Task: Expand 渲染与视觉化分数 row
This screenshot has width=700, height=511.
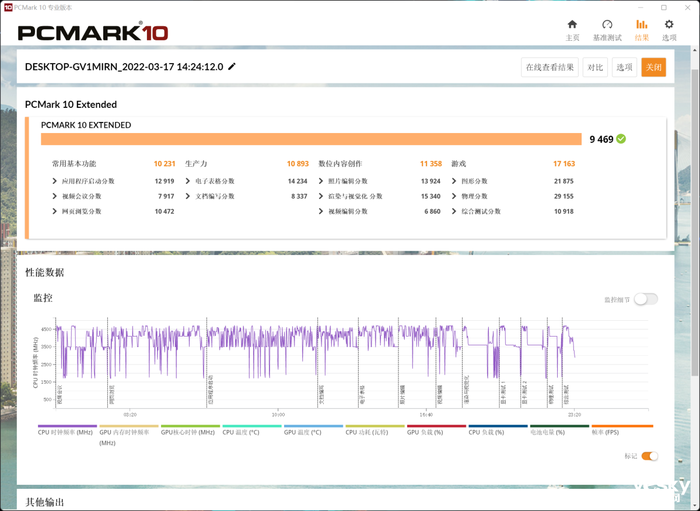Action: (x=321, y=196)
